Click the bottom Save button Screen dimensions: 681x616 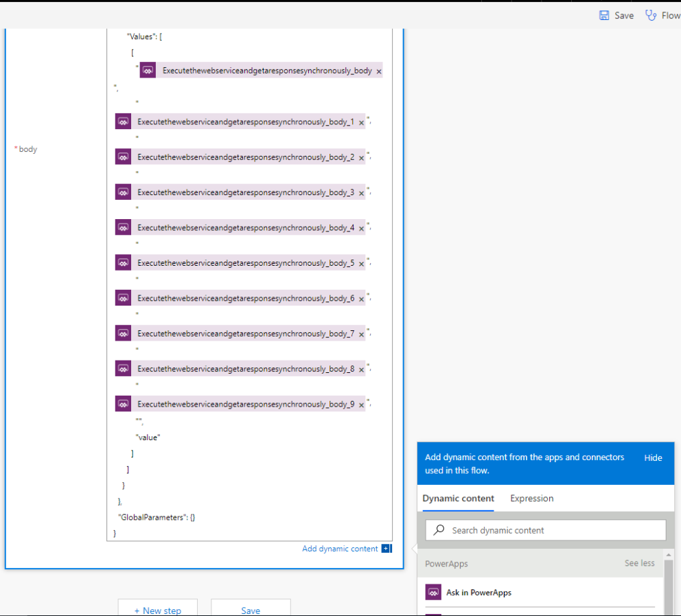click(x=251, y=610)
